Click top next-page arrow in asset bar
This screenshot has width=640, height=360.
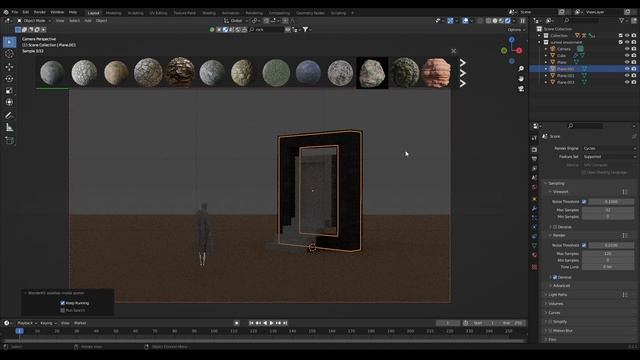click(462, 63)
